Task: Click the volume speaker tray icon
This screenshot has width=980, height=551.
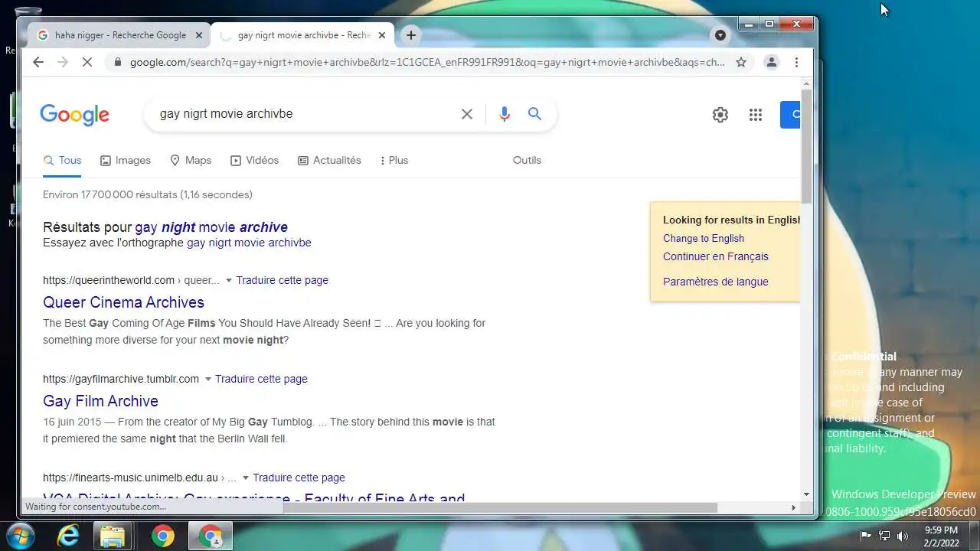Action: pyautogui.click(x=903, y=536)
